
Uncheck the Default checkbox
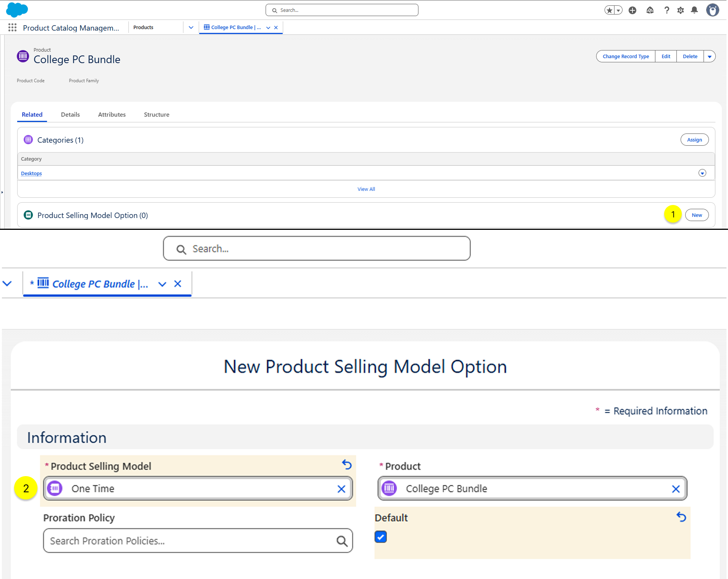click(381, 537)
